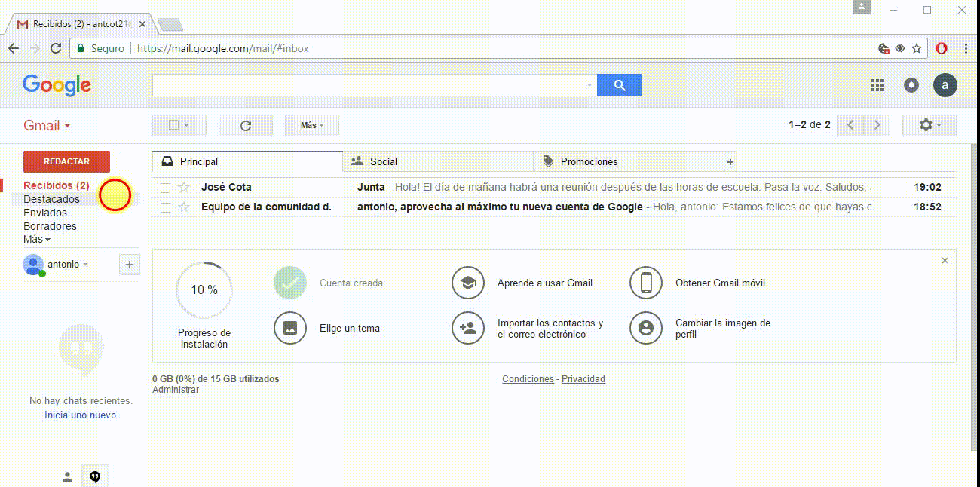Open Google notifications bell
This screenshot has width=980, height=487.
pos(911,85)
